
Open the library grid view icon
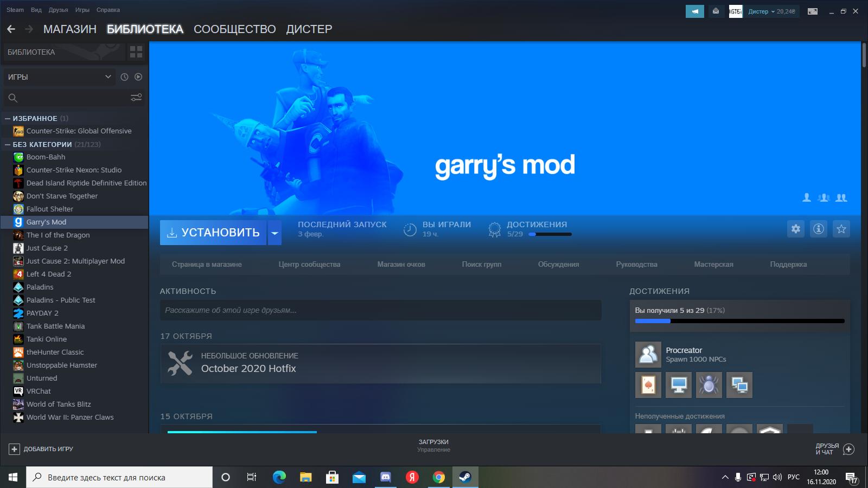136,52
